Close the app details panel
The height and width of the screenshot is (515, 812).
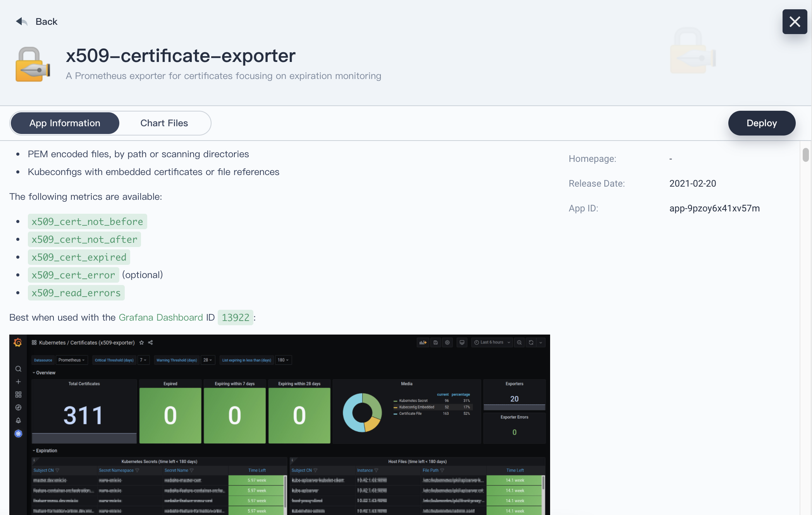click(795, 22)
